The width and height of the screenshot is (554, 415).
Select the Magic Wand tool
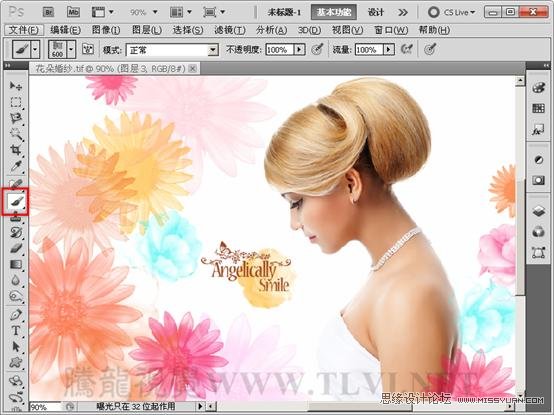[x=16, y=134]
